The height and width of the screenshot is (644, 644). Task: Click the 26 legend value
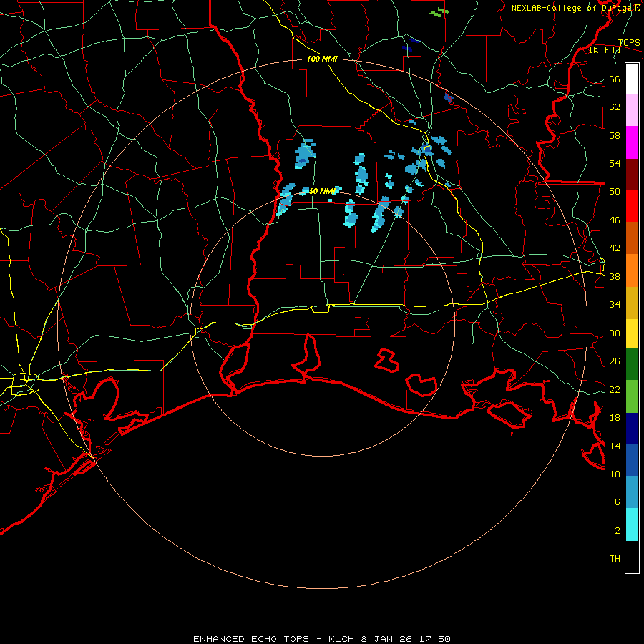[615, 361]
